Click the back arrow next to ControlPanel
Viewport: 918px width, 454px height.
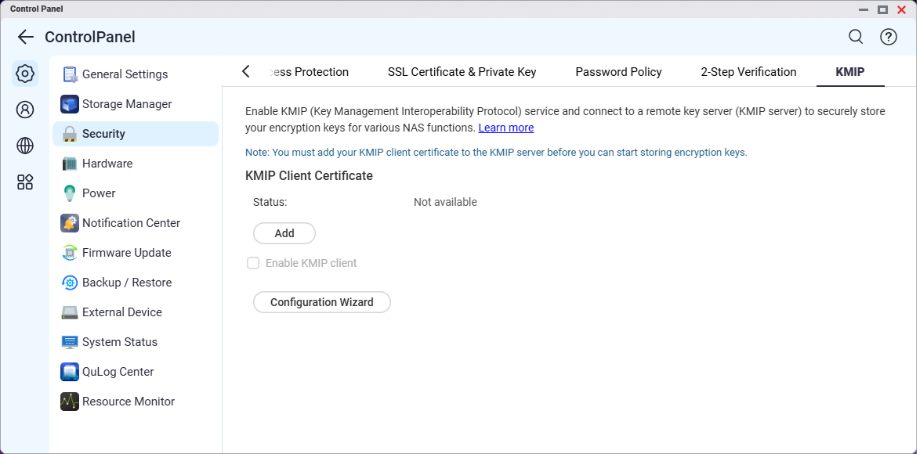(x=25, y=37)
